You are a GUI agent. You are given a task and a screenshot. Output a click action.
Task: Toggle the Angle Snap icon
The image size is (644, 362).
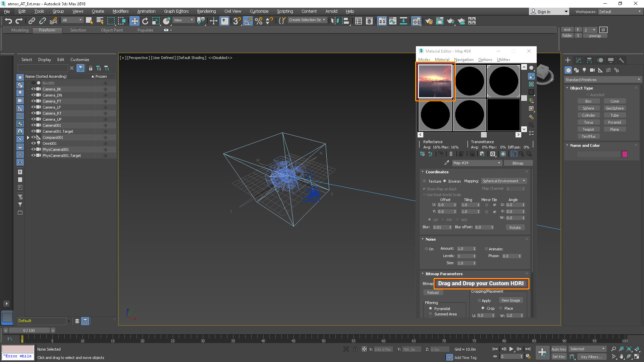click(248, 21)
